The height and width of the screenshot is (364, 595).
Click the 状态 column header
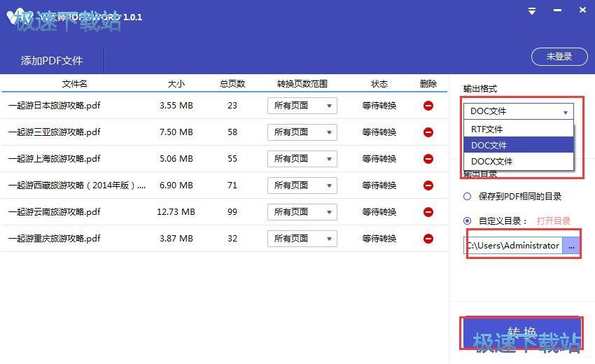click(x=379, y=83)
